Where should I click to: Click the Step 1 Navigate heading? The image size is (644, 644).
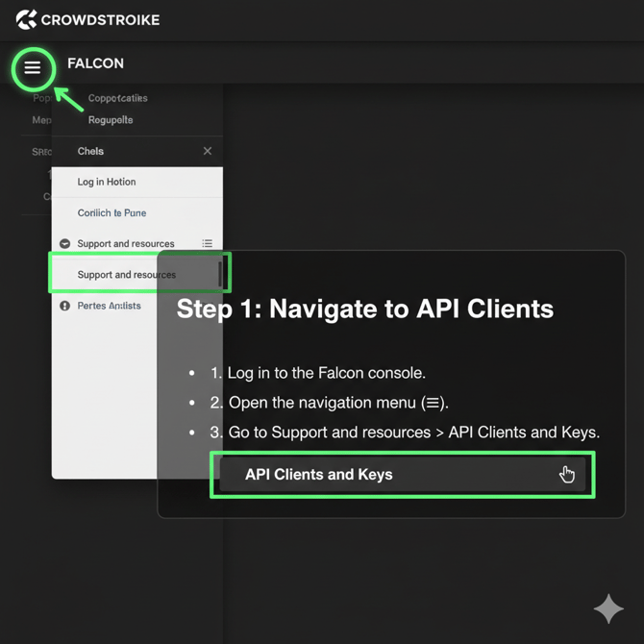364,309
